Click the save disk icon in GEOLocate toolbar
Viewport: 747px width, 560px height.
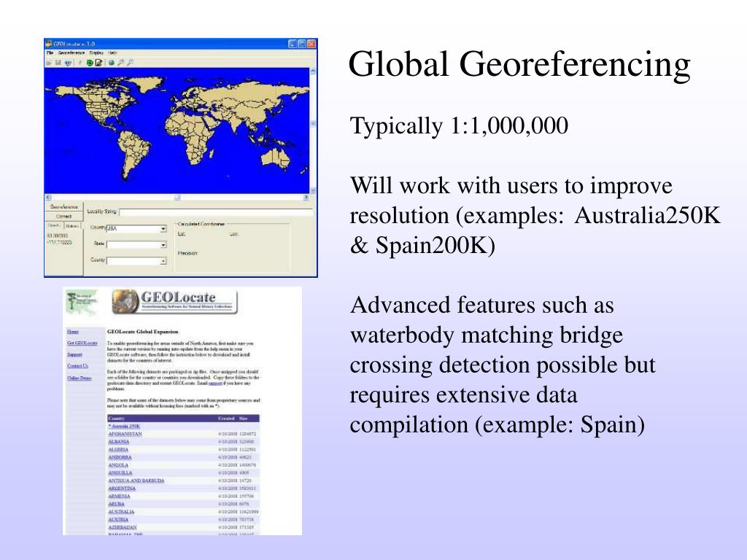[58, 63]
